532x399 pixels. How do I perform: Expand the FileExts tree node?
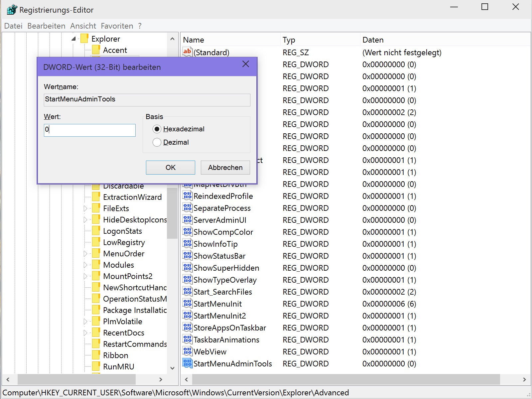tap(85, 208)
